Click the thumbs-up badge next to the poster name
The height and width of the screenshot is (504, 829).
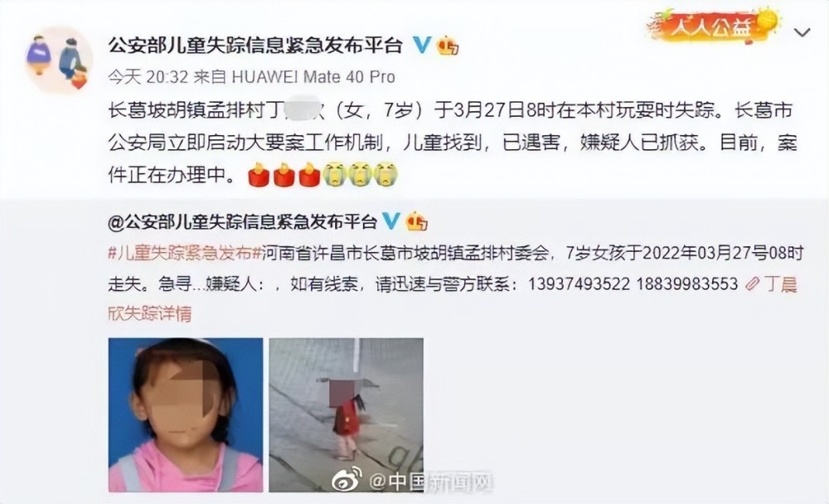tap(448, 46)
